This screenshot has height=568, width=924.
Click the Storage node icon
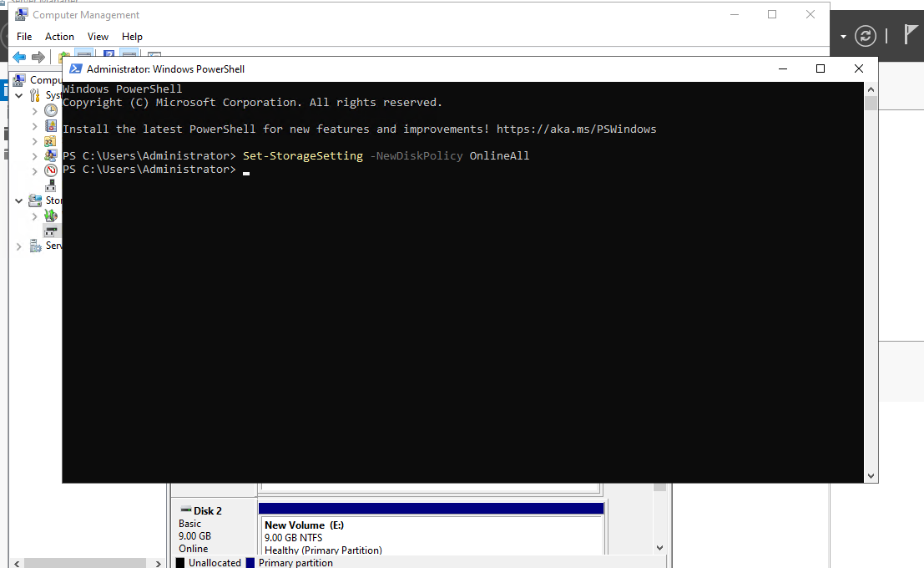[x=35, y=200]
